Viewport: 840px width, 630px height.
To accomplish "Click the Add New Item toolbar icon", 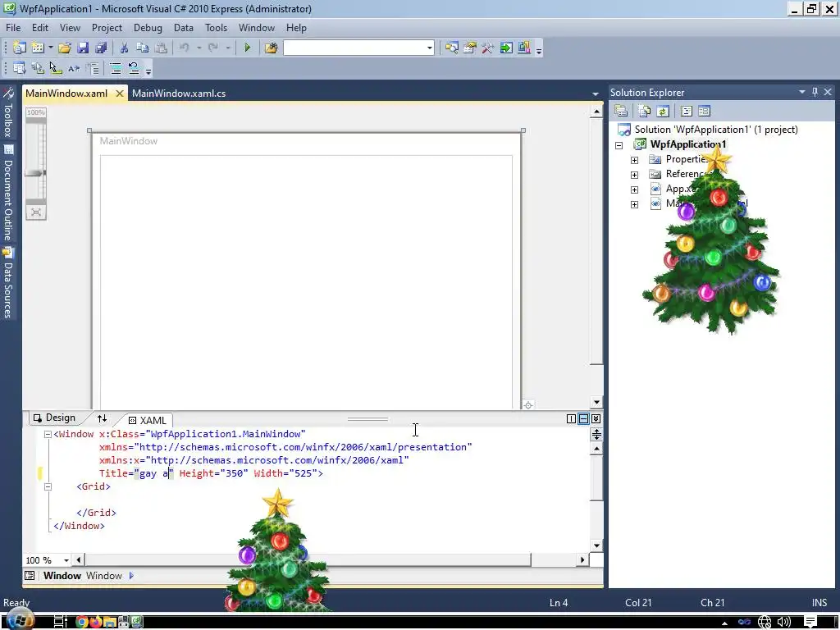I will (38, 48).
